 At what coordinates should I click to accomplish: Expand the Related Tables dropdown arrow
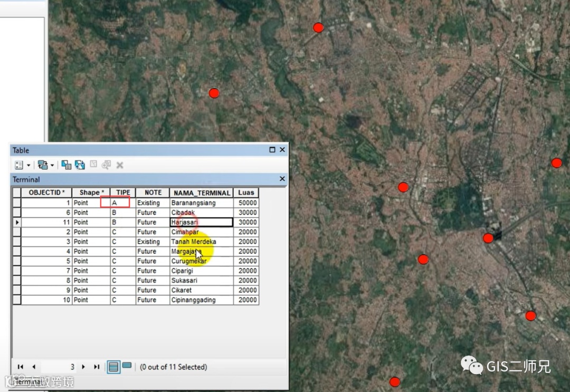52,165
